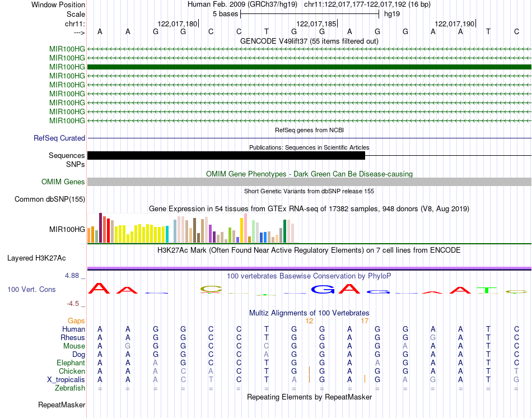Click the purple H3K27Ac signal band
The height and width of the screenshot is (418, 532).
tap(309, 268)
